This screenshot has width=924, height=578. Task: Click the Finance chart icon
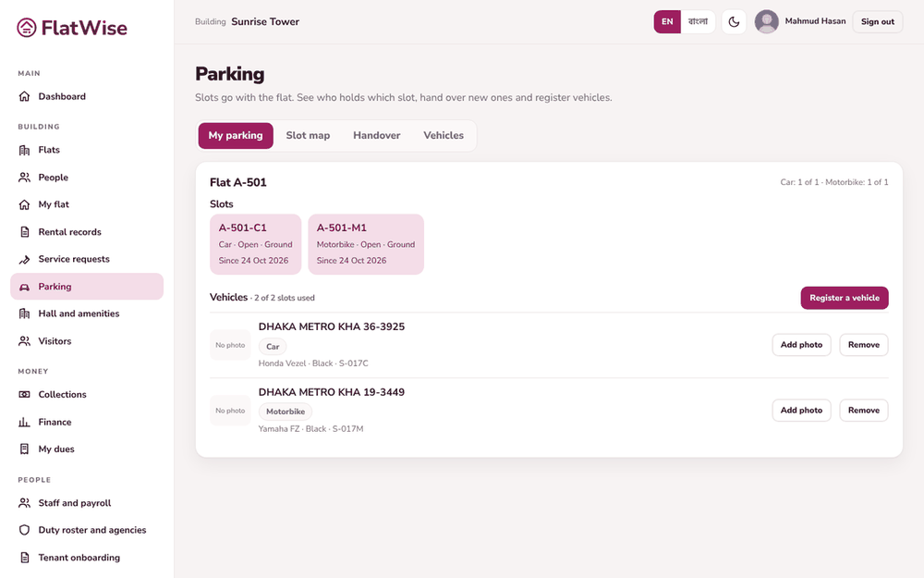[24, 422]
